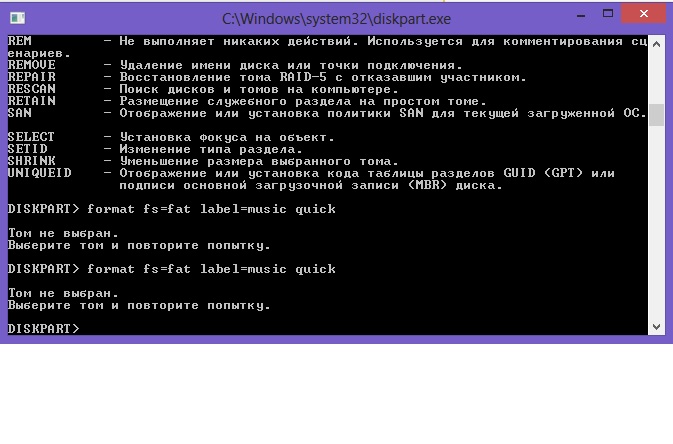Click the SELECT command help line
Screen dimensions: 673x444
pyautogui.click(x=171, y=137)
